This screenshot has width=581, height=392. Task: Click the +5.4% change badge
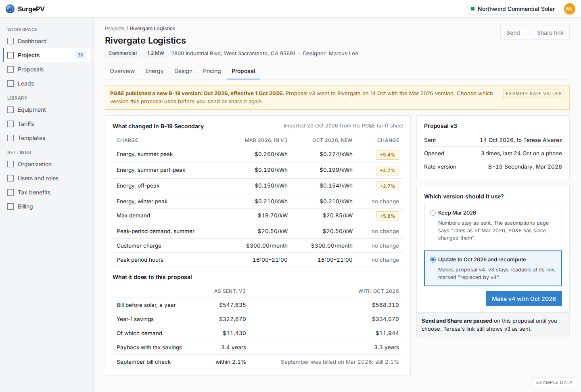pos(387,155)
